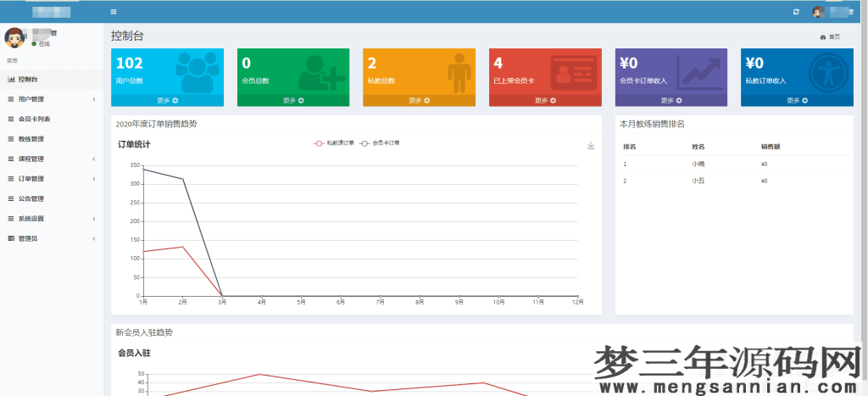Click the 控制台 chart icon in sidebar
This screenshot has height=396, width=868.
coord(11,79)
